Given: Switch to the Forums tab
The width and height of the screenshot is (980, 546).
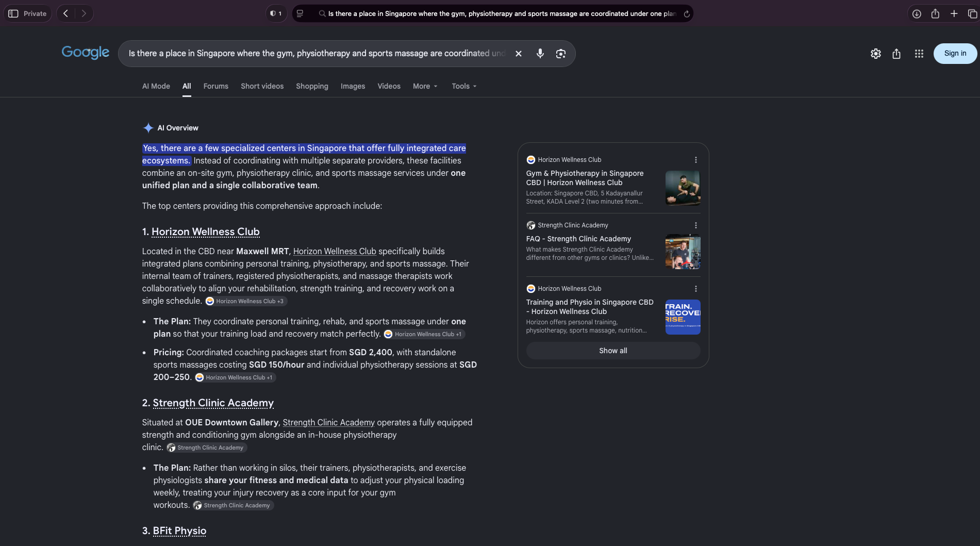Looking at the screenshot, I should pyautogui.click(x=215, y=86).
